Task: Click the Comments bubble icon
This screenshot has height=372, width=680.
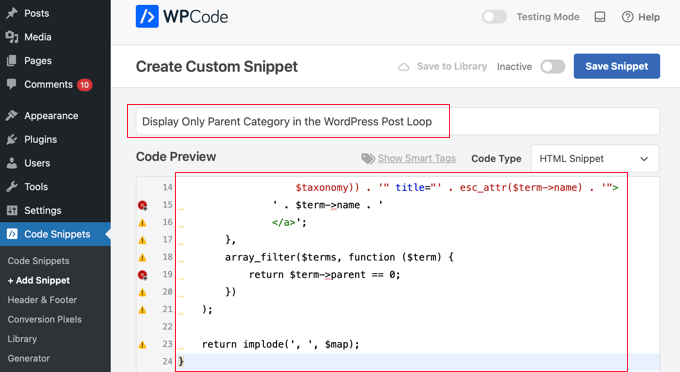Action: click(x=12, y=84)
